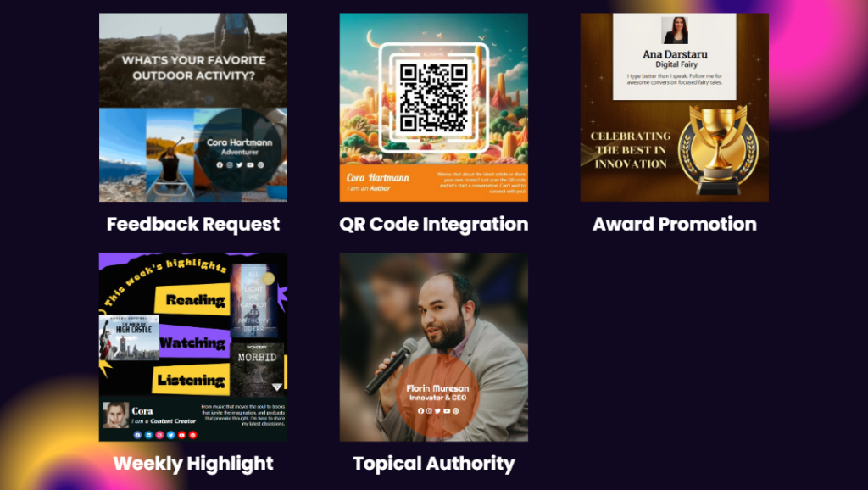
Task: Click LinkedIn icon in Cora's Weekly Highlight card
Action: (149, 435)
